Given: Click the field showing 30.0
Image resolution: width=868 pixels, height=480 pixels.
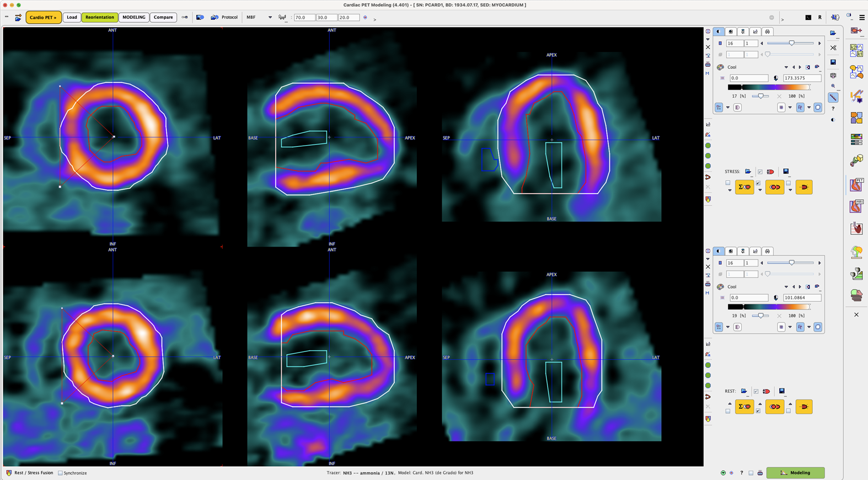Looking at the screenshot, I should (x=326, y=18).
